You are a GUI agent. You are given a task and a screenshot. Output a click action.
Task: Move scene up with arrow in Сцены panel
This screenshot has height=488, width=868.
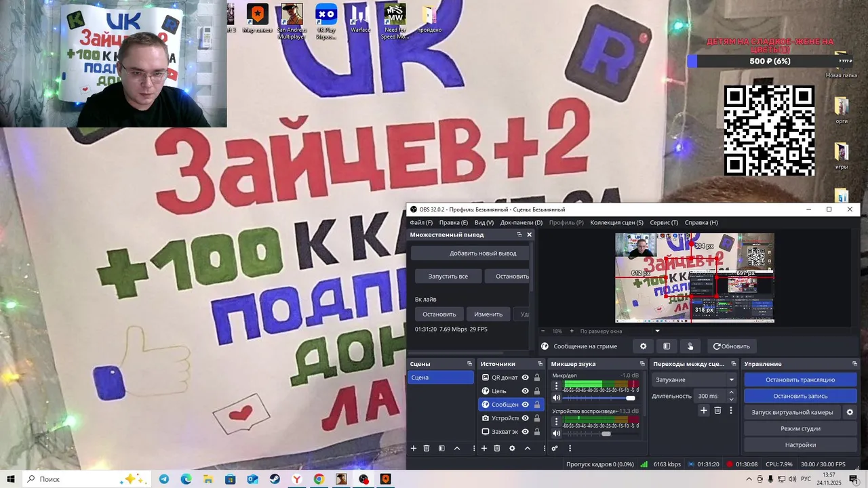pyautogui.click(x=457, y=448)
